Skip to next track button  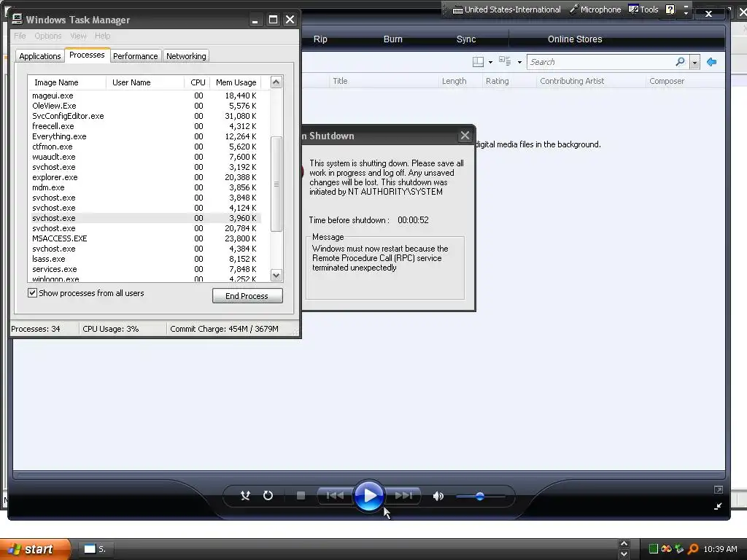coord(403,496)
